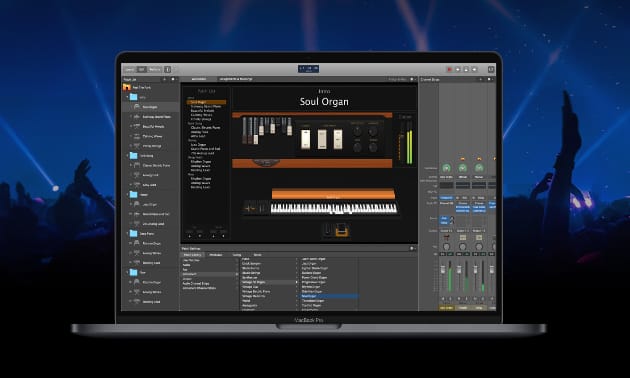
Task: Switch to the Assignments & Mappings tab
Action: click(x=236, y=79)
